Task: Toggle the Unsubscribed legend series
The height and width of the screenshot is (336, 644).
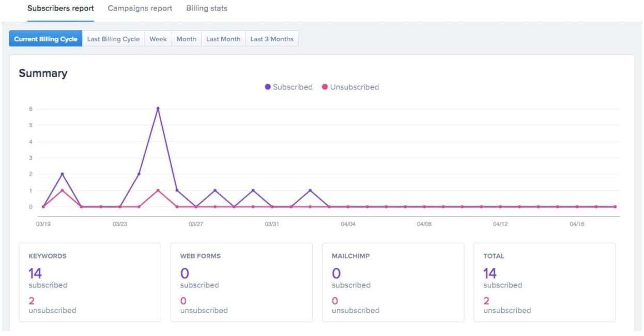Action: click(x=350, y=87)
